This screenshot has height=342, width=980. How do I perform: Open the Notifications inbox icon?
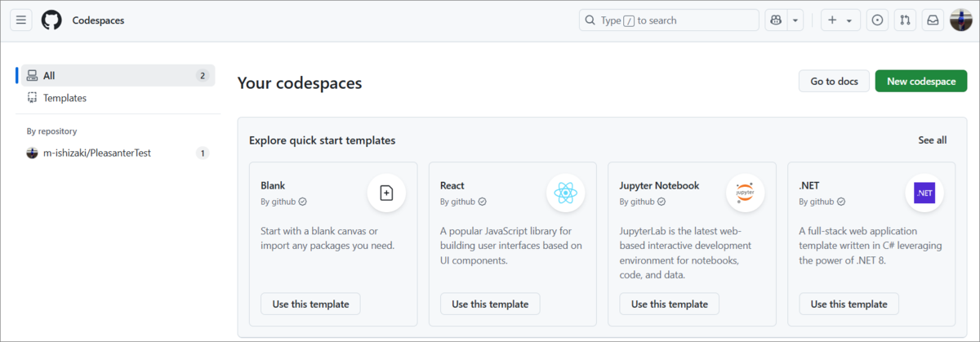pyautogui.click(x=932, y=20)
